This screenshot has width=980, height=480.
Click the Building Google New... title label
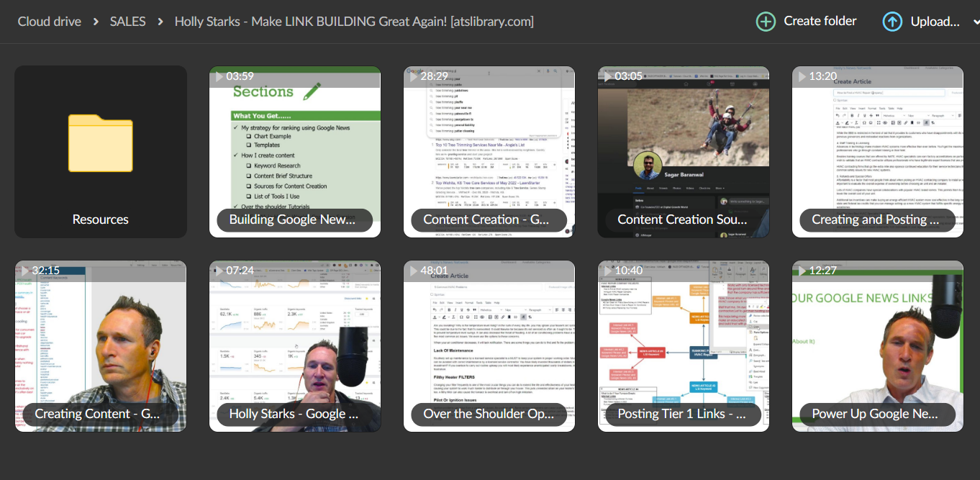292,219
